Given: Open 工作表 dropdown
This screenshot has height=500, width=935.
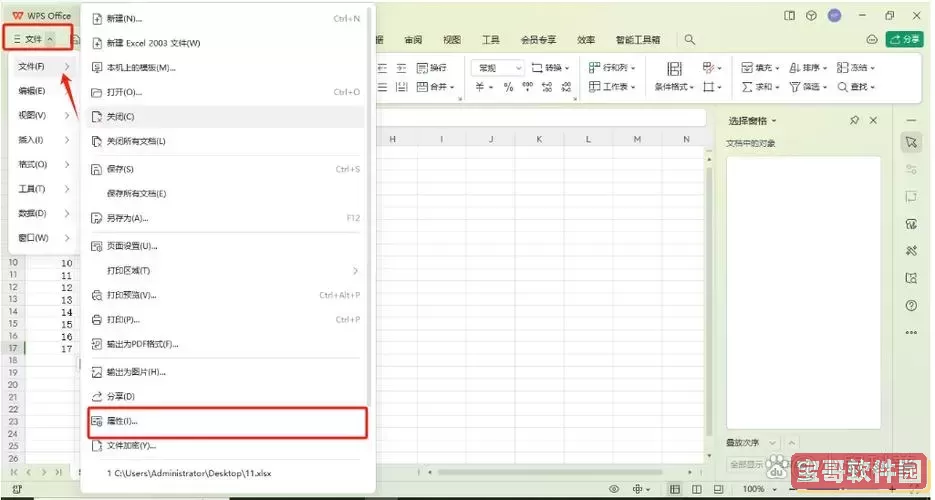Looking at the screenshot, I should pos(612,87).
